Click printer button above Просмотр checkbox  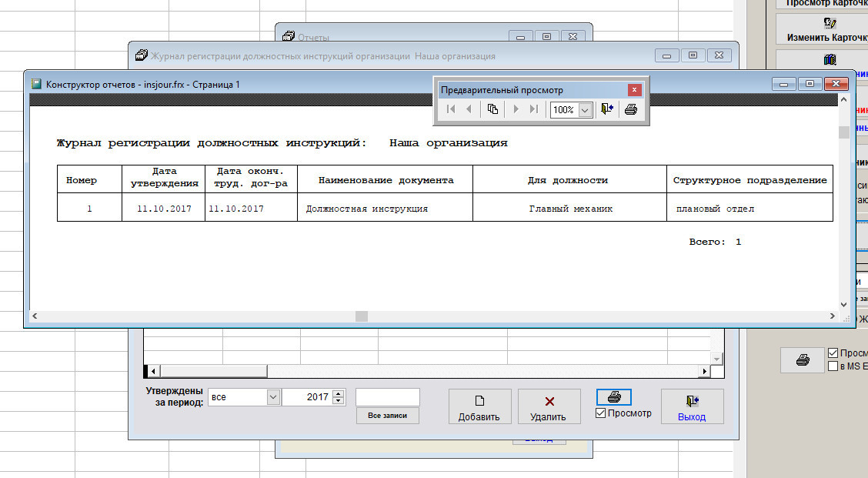pyautogui.click(x=614, y=397)
